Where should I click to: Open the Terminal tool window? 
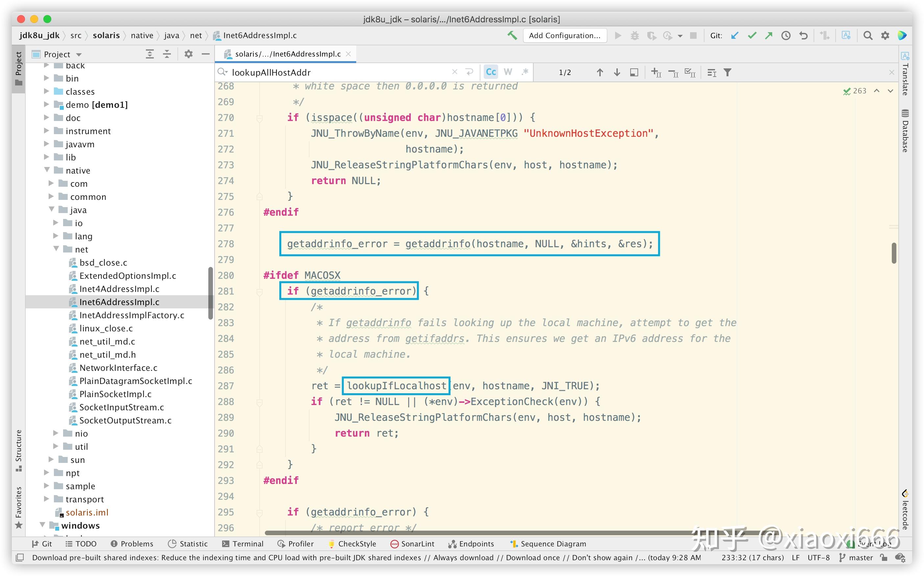point(243,544)
